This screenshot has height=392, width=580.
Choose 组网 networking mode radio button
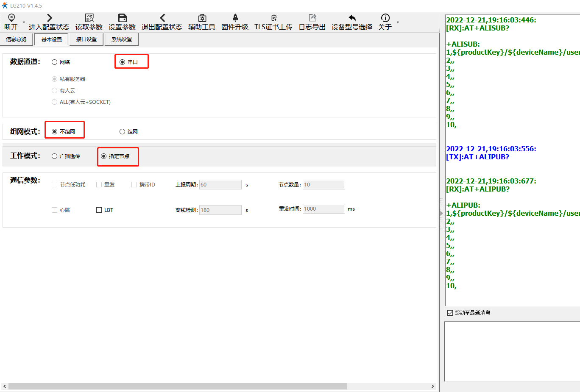click(x=123, y=132)
